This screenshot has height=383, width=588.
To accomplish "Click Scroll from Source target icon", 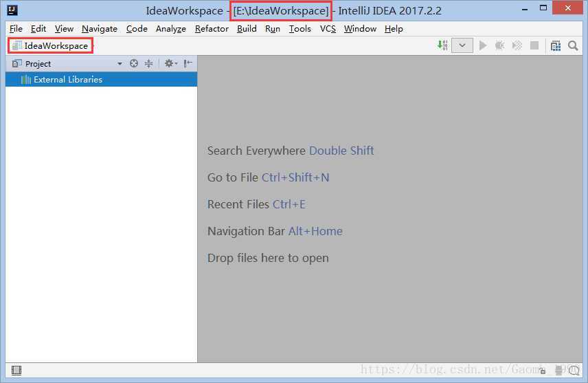I will tap(134, 63).
